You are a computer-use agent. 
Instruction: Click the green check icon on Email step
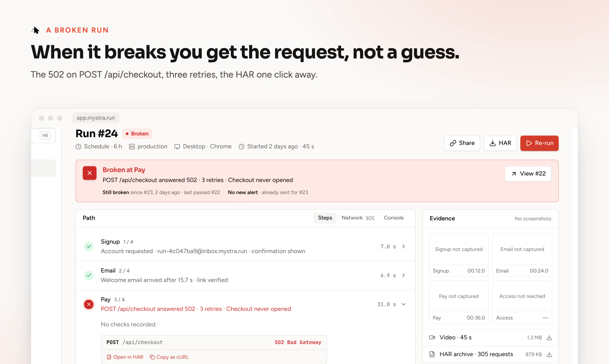(89, 275)
